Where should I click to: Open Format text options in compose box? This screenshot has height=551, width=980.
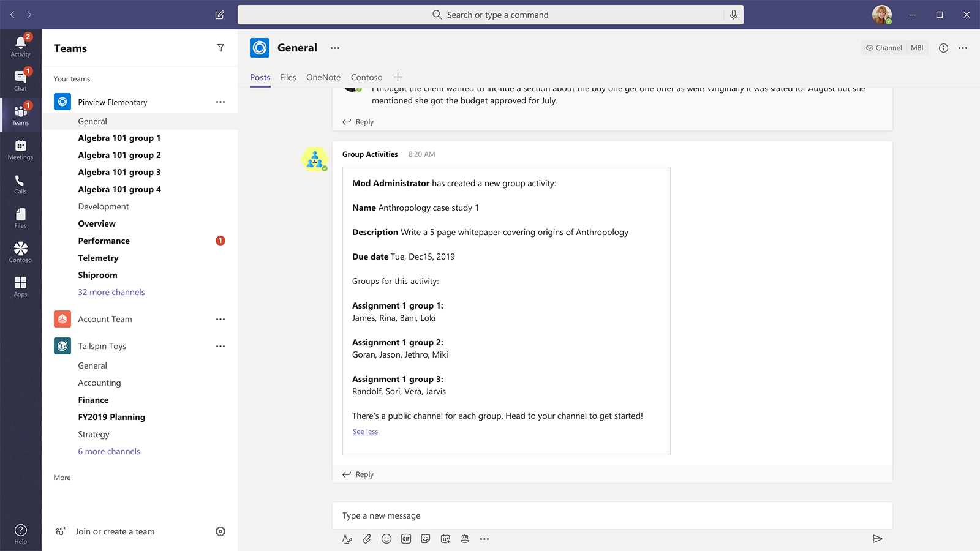pos(347,539)
